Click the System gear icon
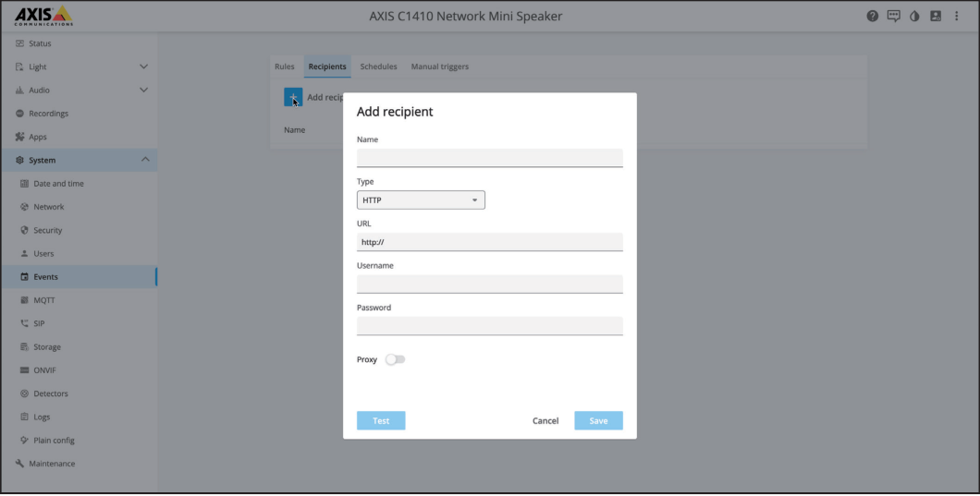Viewport: 980px width, 496px height. click(19, 161)
